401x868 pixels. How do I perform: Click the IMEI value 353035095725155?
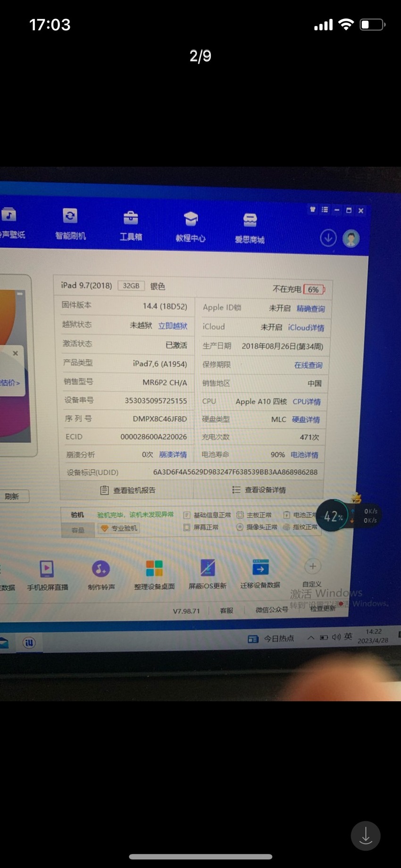pos(156,401)
